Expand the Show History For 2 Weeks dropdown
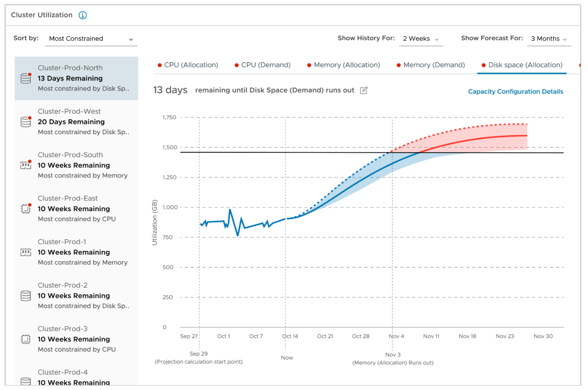The image size is (588, 390). pos(420,39)
